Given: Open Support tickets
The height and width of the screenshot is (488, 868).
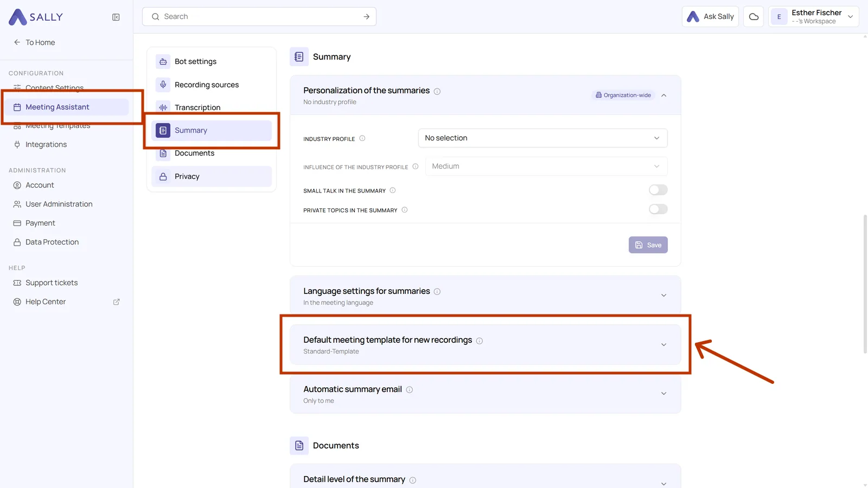Looking at the screenshot, I should pyautogui.click(x=67, y=283).
